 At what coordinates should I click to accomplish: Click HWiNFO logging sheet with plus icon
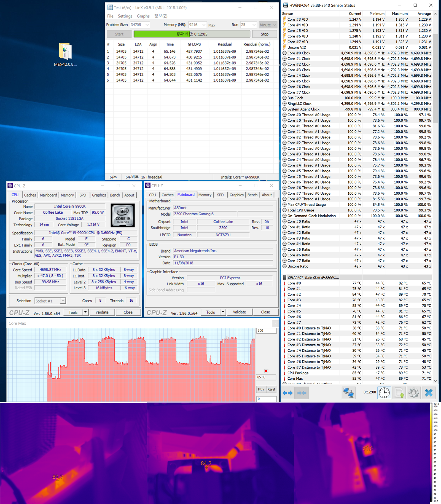tap(399, 393)
